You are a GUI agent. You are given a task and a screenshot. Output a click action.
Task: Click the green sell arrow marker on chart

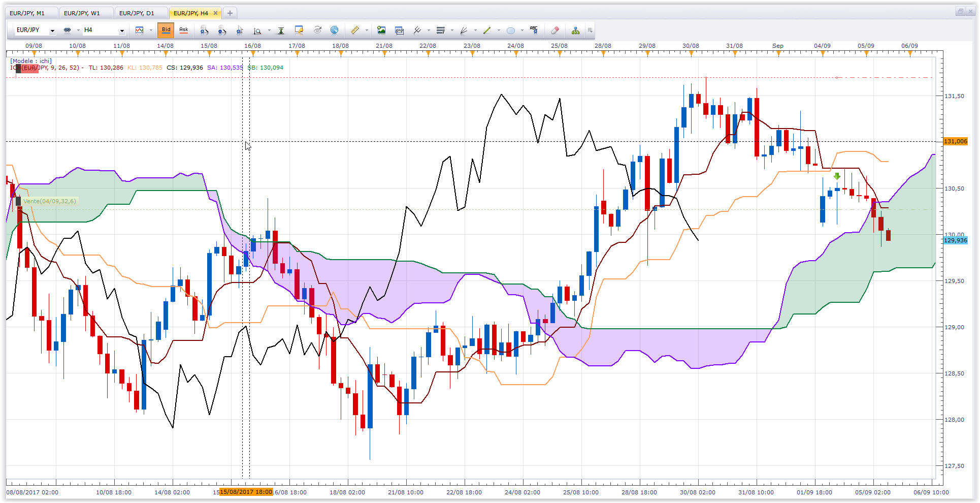[837, 176]
